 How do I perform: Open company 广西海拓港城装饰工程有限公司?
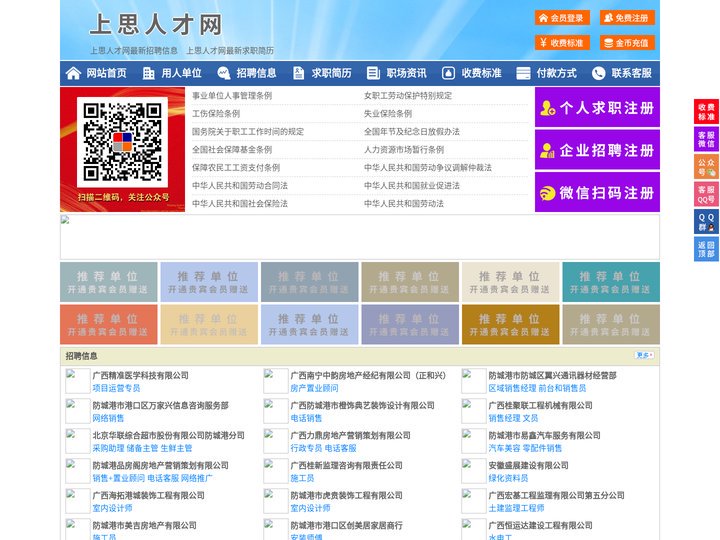tap(148, 495)
